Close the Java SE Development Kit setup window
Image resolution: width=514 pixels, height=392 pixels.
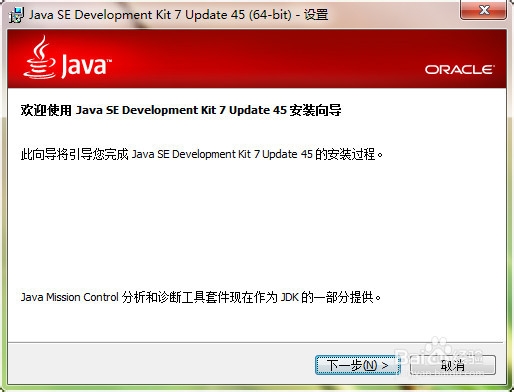(x=483, y=10)
